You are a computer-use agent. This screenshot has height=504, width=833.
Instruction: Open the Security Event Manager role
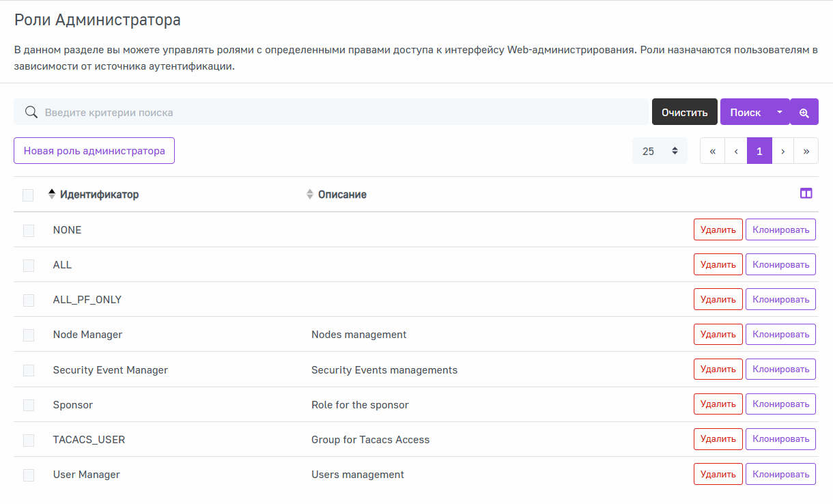[110, 370]
